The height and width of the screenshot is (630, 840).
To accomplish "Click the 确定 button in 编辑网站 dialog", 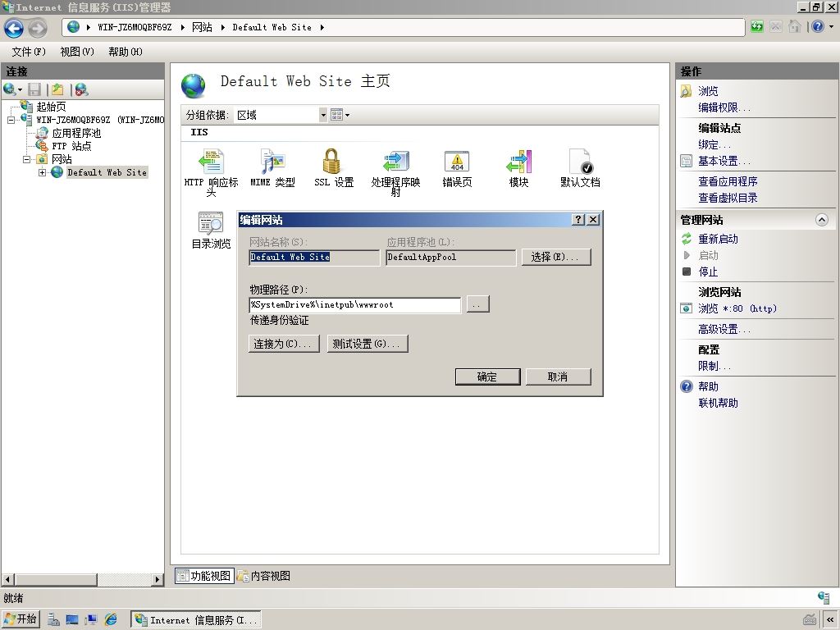I will tap(487, 377).
